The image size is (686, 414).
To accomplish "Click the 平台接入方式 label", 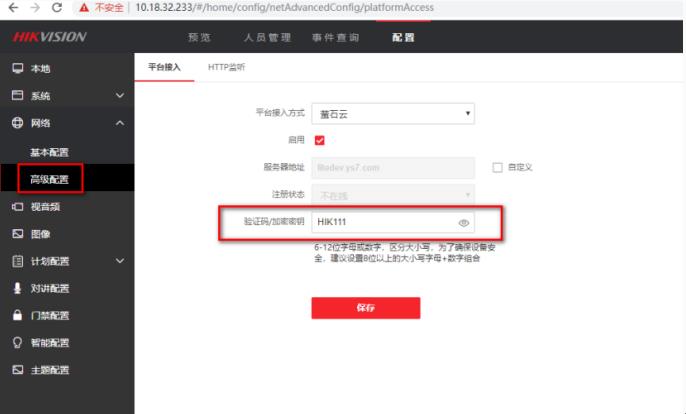I will pos(280,113).
